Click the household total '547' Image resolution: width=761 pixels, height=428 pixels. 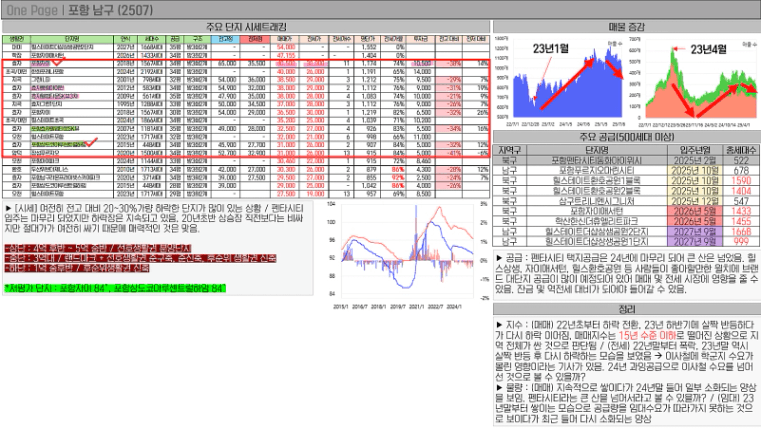click(x=741, y=201)
